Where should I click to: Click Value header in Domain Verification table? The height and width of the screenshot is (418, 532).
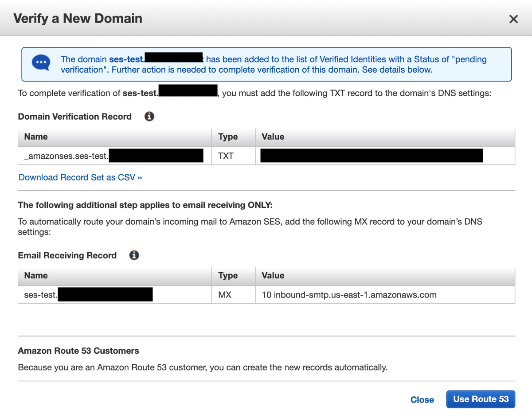(273, 137)
